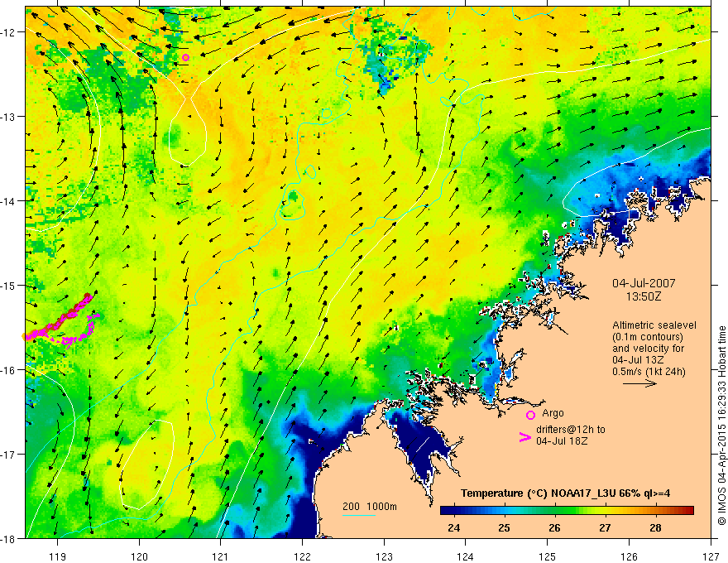Click the 200 1000m depth label

pyautogui.click(x=370, y=507)
